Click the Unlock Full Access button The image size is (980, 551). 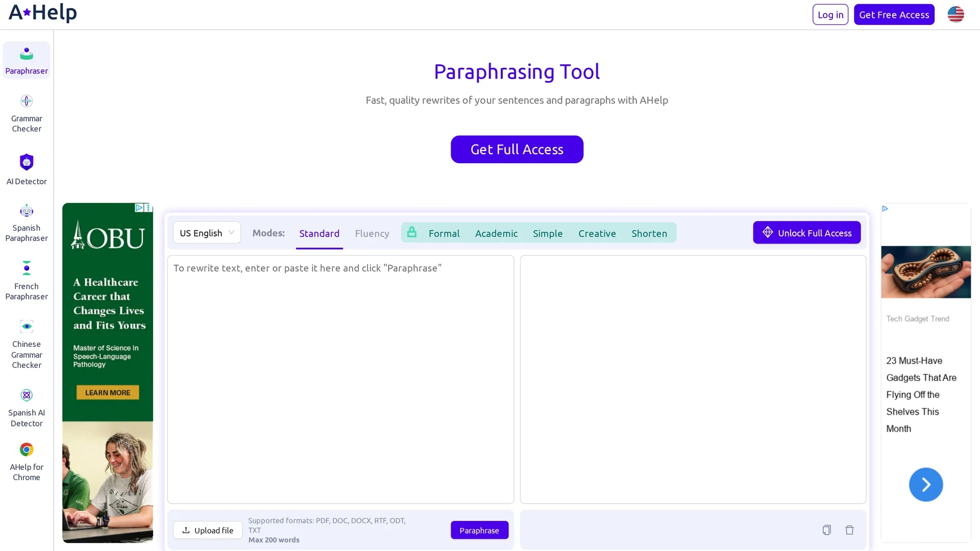point(806,233)
